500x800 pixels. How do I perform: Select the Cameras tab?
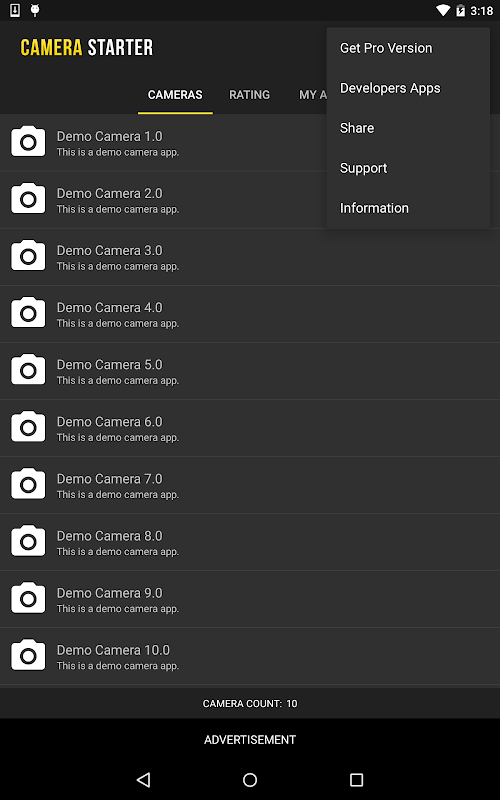tap(175, 95)
